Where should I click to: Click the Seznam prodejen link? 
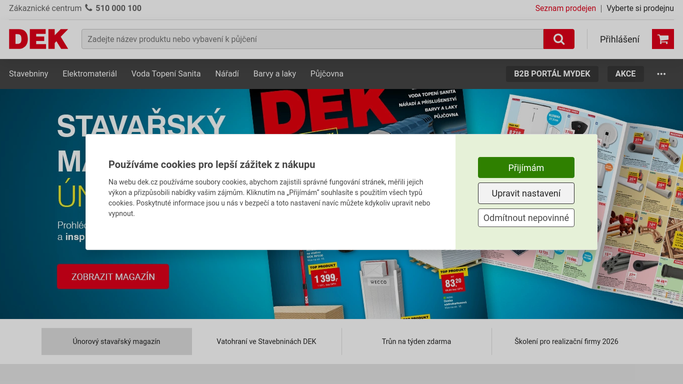pyautogui.click(x=565, y=8)
